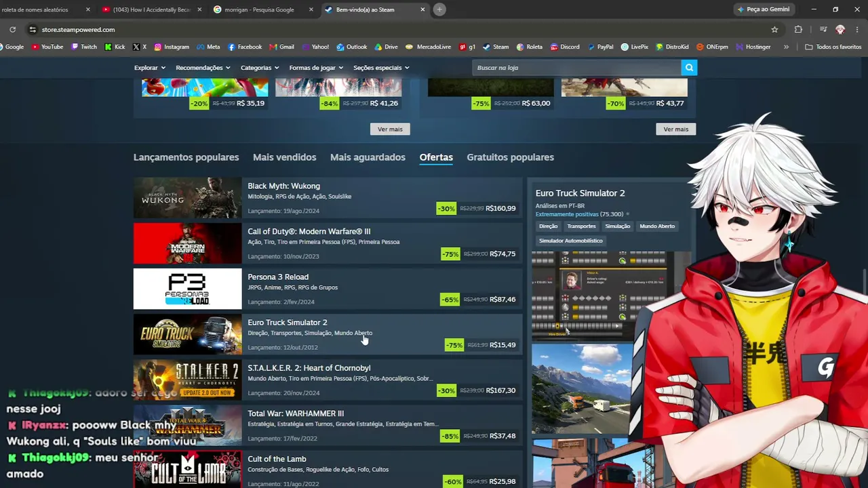Click the left Ver mais button

390,129
